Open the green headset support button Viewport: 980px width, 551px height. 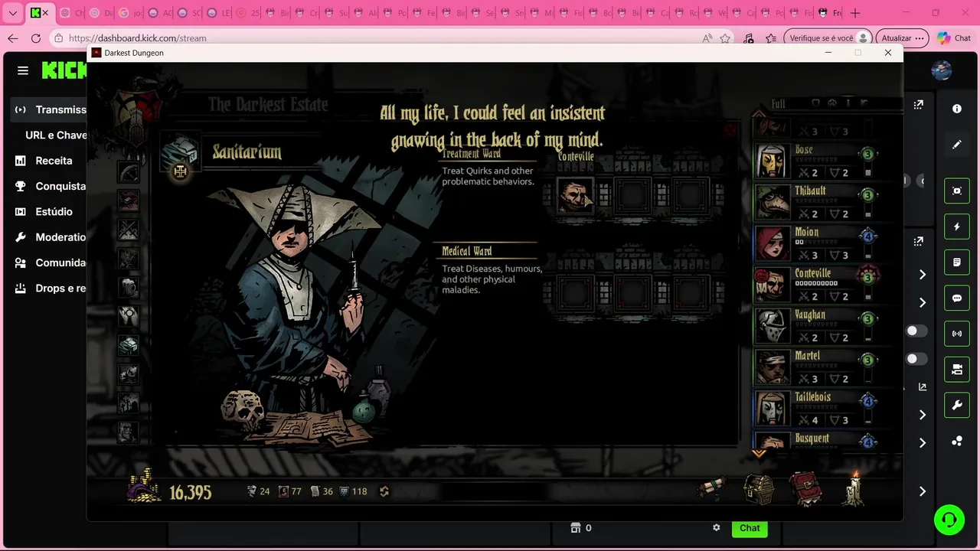(x=949, y=520)
